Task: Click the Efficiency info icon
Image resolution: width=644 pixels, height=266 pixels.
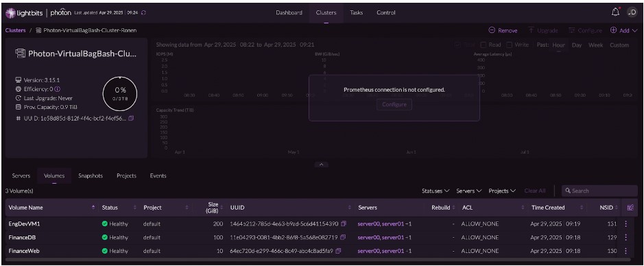Action: point(58,89)
